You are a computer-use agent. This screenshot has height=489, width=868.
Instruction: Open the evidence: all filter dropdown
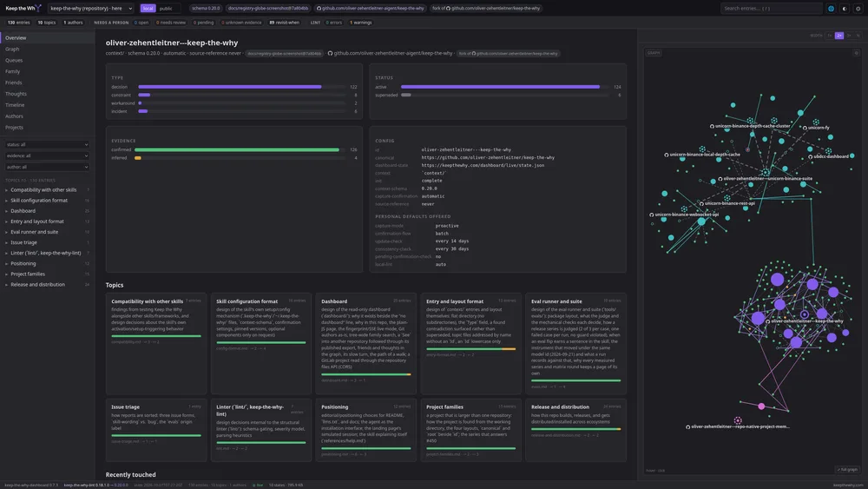pos(47,155)
